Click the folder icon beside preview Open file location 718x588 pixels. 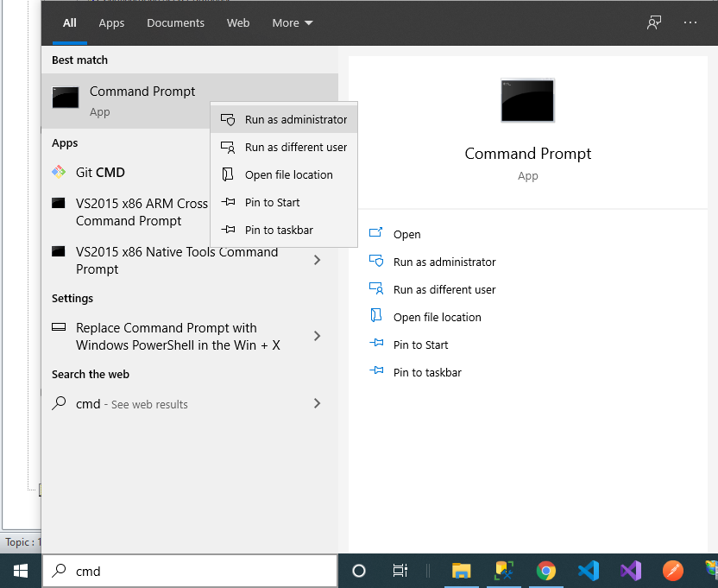click(376, 315)
